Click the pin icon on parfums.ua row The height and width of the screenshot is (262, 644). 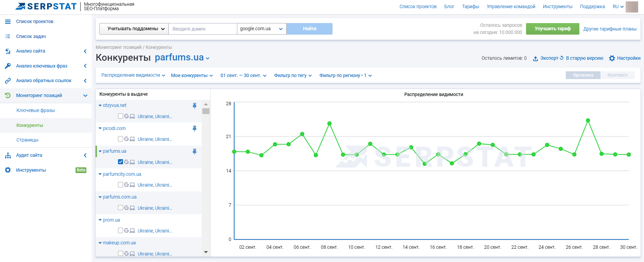pyautogui.click(x=194, y=151)
